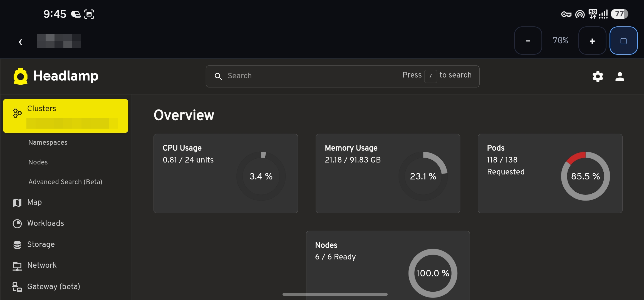This screenshot has width=644, height=300.
Task: Click the Nodes 100.0 % chart
Action: tap(433, 273)
